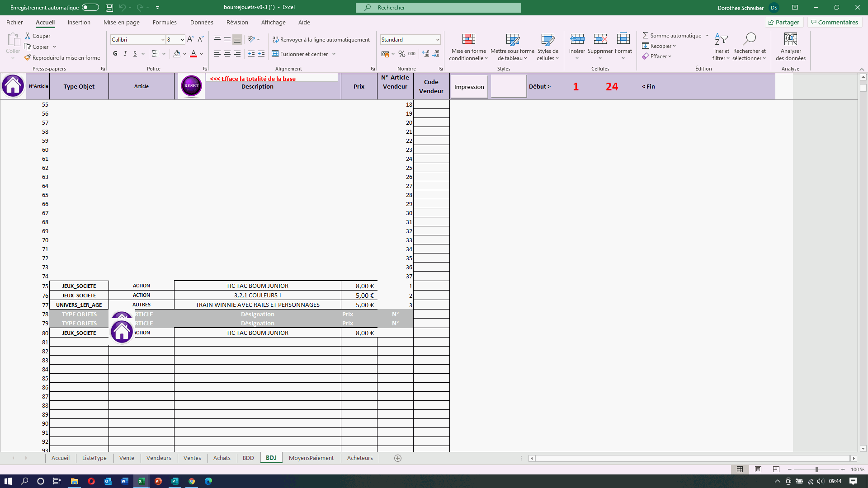Click the Impression button
868x488 pixels.
tap(469, 87)
